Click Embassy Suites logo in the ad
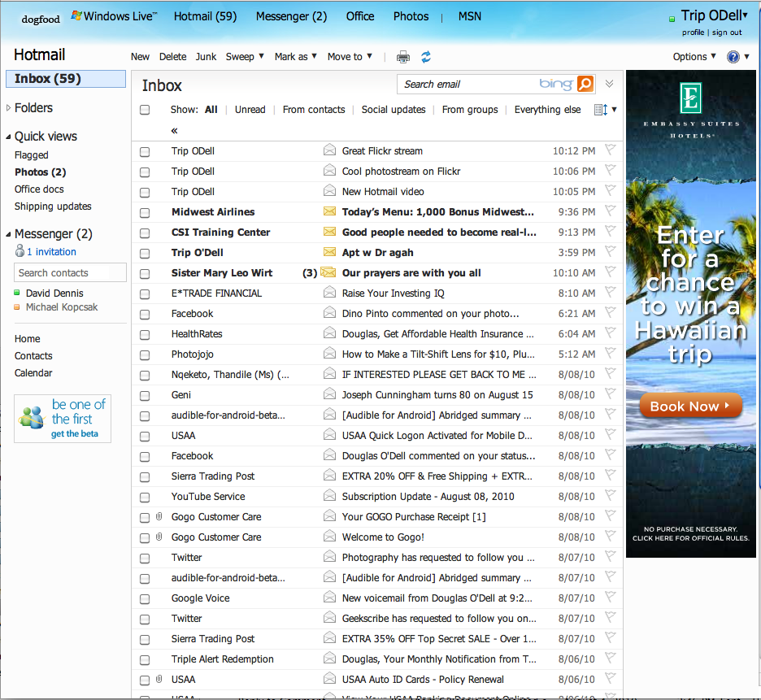761x700 pixels. [690, 98]
